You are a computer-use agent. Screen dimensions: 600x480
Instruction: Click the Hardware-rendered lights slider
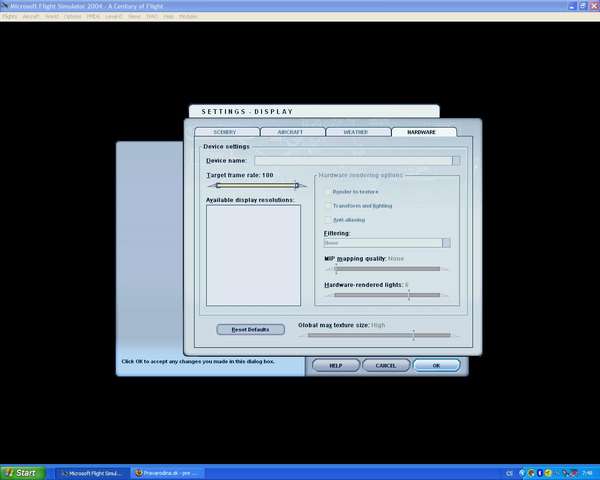(386, 295)
